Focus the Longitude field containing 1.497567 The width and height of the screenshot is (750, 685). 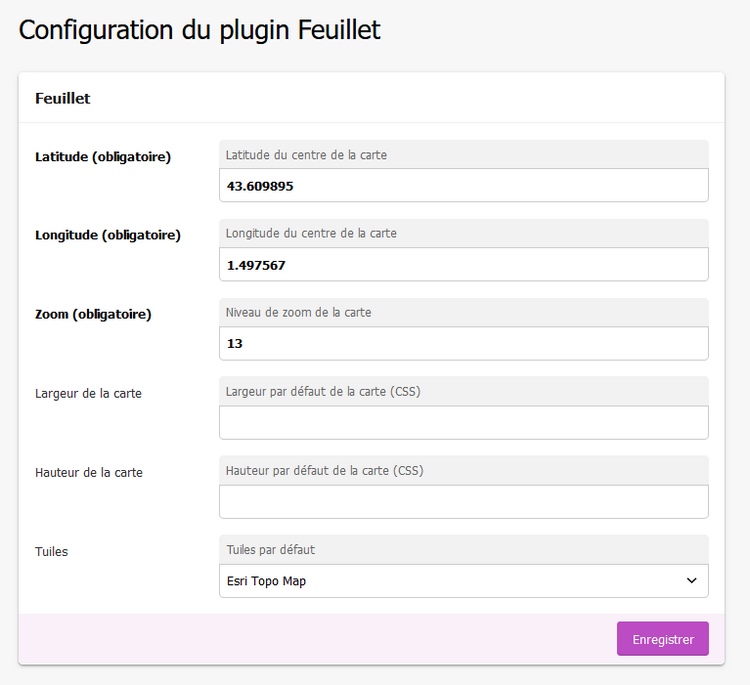[463, 265]
